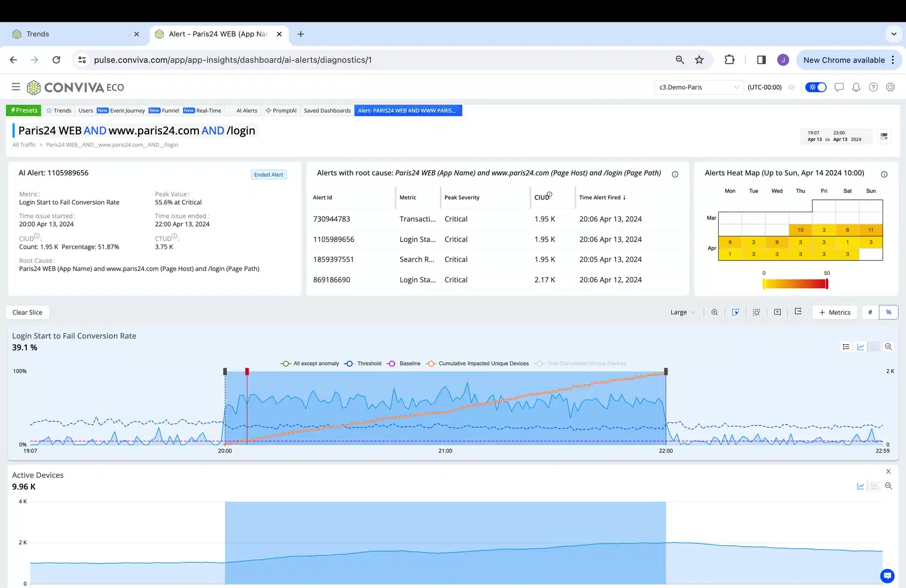The width and height of the screenshot is (906, 588).
Task: Open the Saved Dashboards tab
Action: pyautogui.click(x=327, y=111)
